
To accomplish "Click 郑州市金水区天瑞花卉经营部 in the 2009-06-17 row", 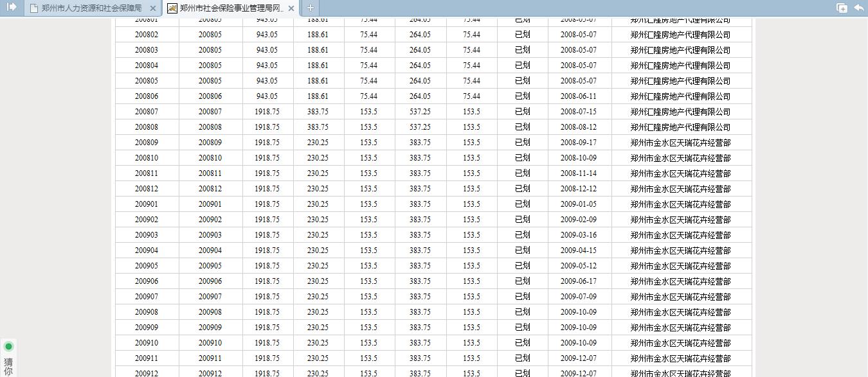I will pyautogui.click(x=680, y=281).
